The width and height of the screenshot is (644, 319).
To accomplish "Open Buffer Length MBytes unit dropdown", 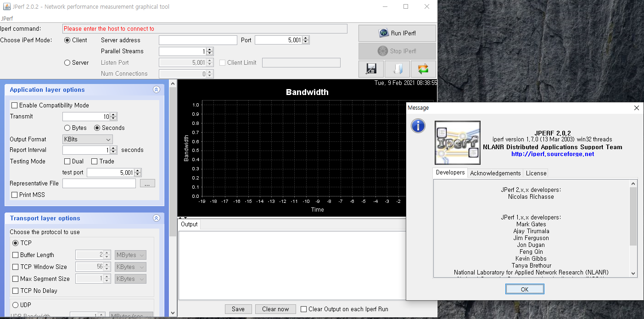I will pyautogui.click(x=130, y=255).
